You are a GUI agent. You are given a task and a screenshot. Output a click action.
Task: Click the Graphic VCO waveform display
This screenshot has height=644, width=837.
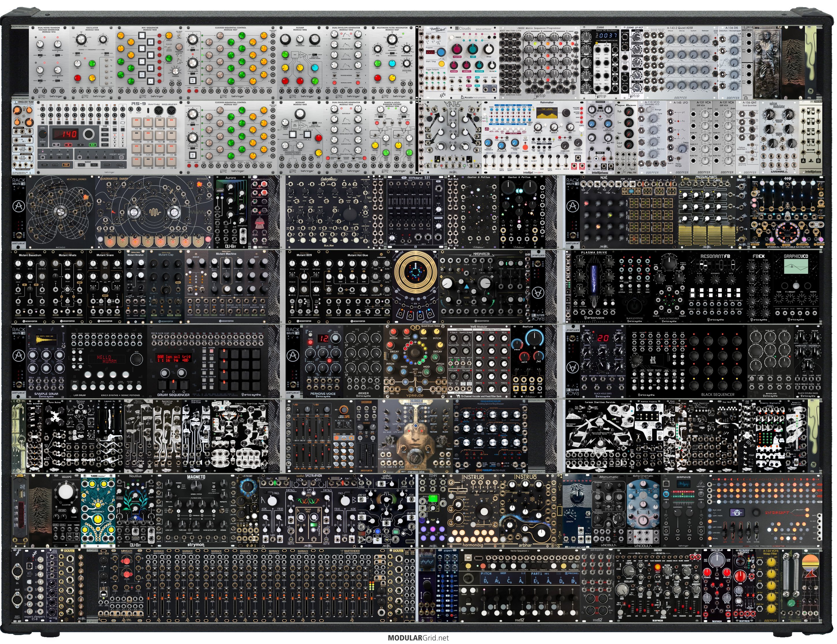796,266
